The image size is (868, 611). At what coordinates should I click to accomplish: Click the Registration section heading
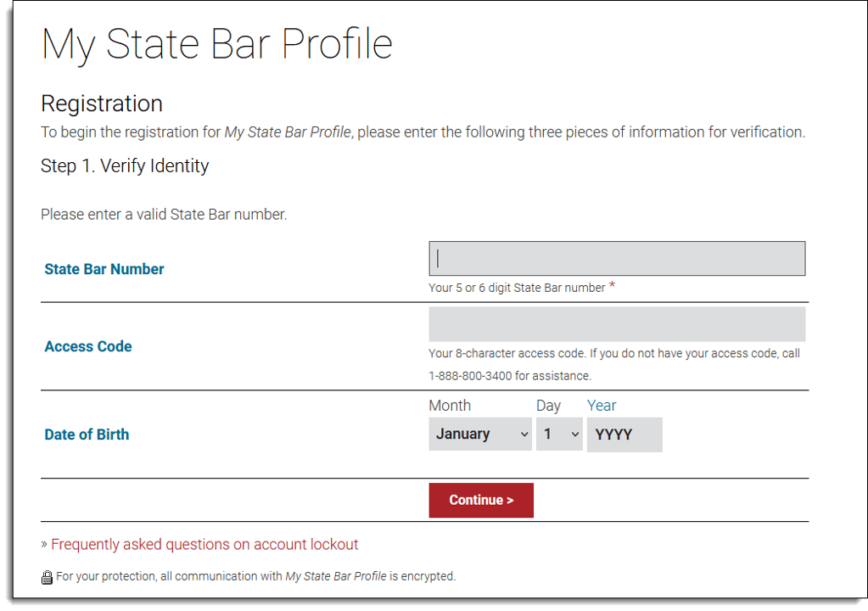[x=101, y=104]
